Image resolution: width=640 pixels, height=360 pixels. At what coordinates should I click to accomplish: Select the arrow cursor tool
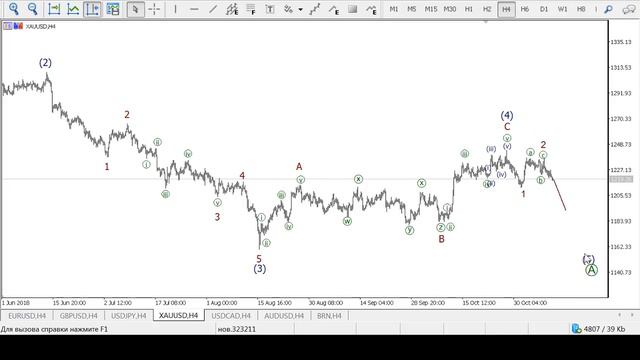136,9
